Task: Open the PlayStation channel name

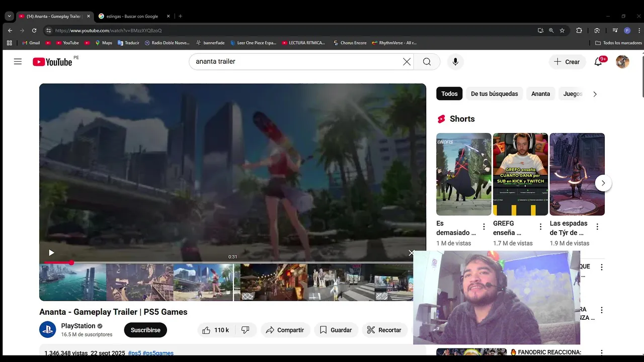Action: tap(78, 326)
